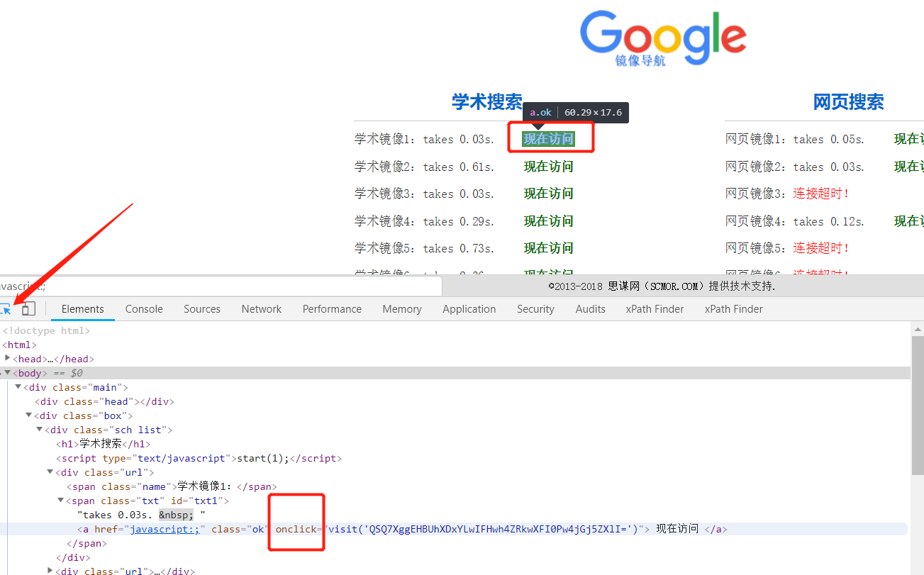The height and width of the screenshot is (575, 924).
Task: Open the Network panel tab
Action: [x=261, y=308]
